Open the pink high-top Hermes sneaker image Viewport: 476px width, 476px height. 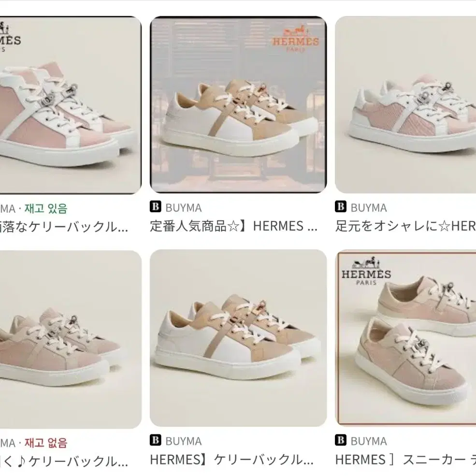coord(71,105)
